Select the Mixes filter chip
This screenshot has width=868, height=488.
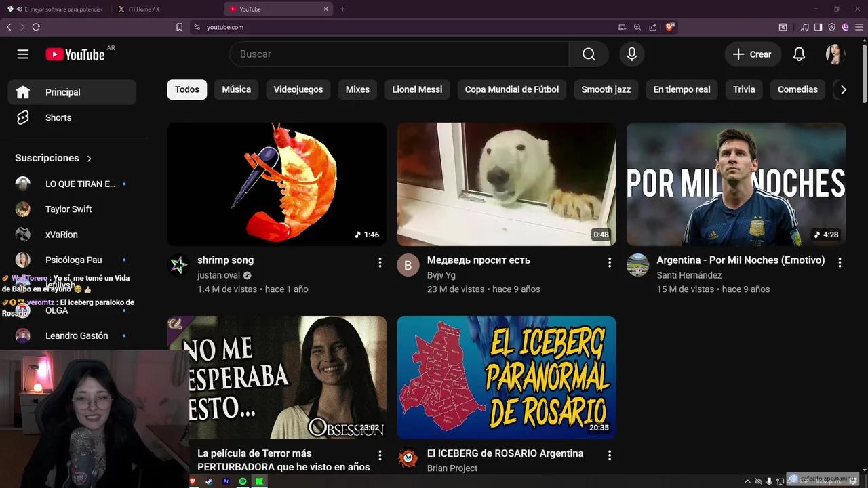(357, 89)
